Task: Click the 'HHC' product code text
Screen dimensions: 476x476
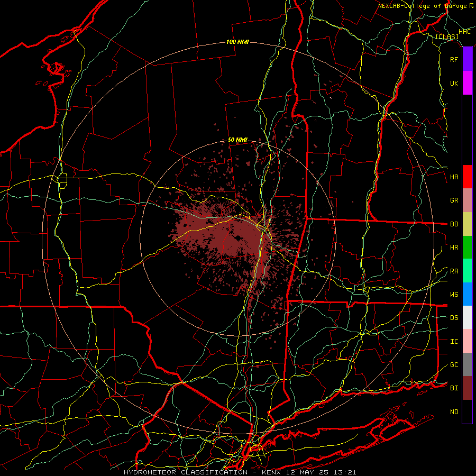Action: [464, 32]
